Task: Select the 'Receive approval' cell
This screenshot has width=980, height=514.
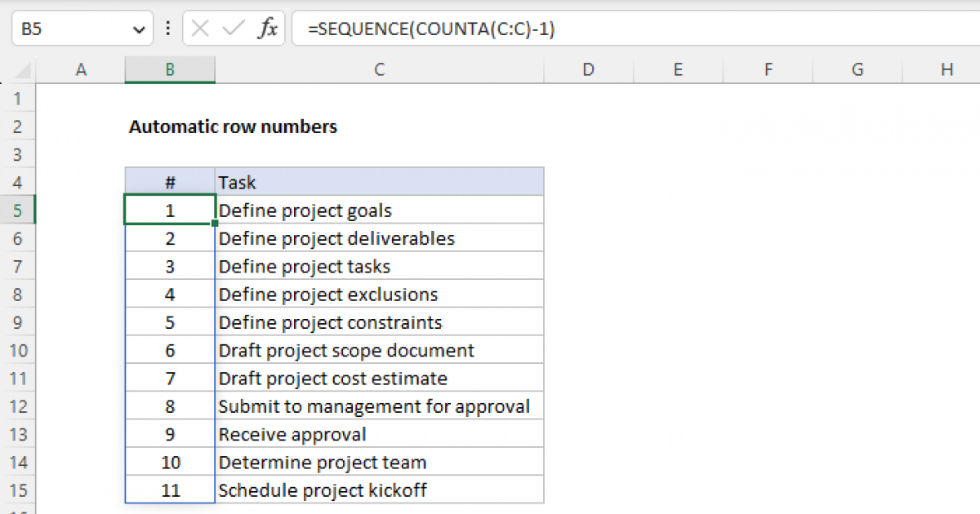Action: tap(379, 435)
